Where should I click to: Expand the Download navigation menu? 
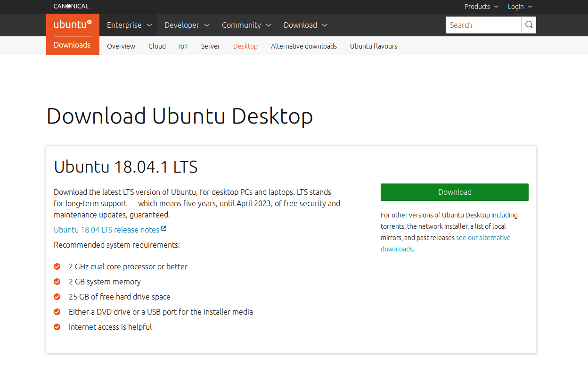305,25
